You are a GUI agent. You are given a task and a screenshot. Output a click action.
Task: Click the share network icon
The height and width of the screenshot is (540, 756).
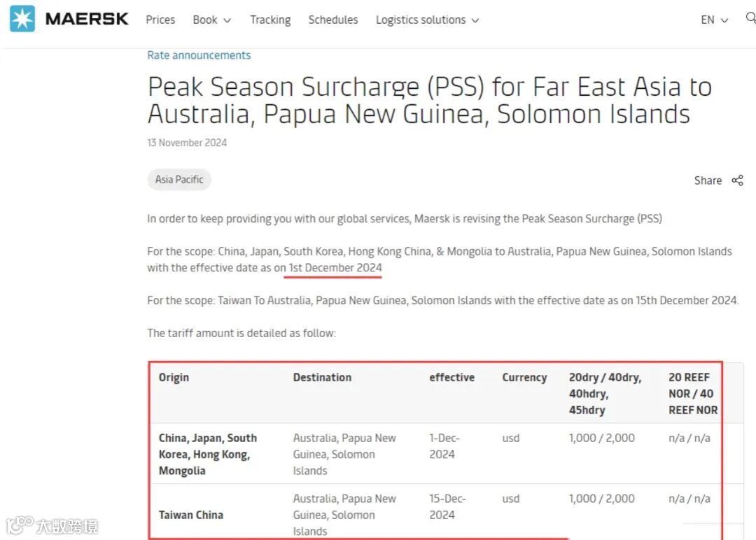click(737, 180)
